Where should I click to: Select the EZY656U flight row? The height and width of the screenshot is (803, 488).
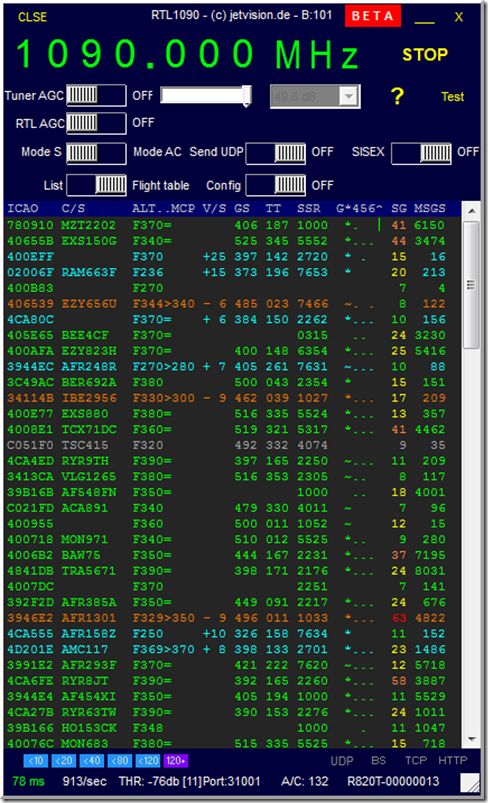(226, 304)
